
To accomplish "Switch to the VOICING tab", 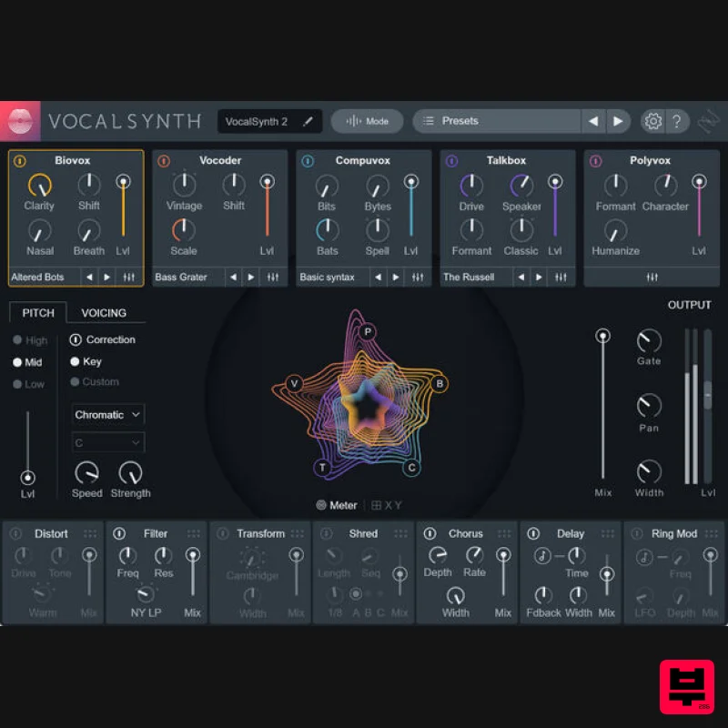I will [x=104, y=312].
